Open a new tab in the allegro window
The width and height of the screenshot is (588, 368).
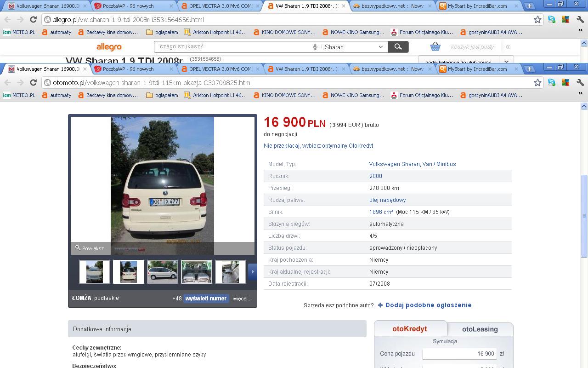coord(530,6)
